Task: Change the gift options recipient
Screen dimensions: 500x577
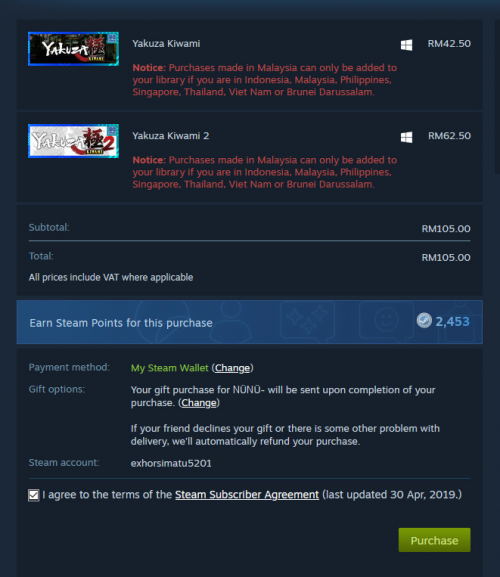Action: 199,403
